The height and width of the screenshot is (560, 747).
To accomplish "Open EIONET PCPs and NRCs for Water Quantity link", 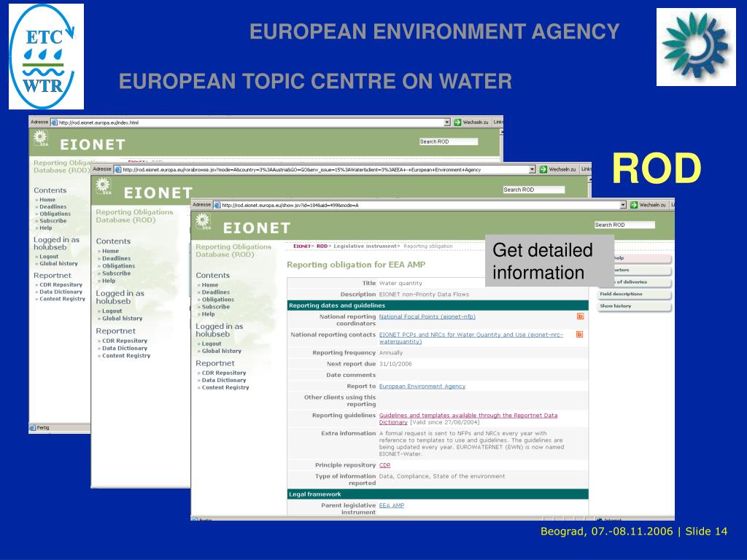I will [471, 338].
